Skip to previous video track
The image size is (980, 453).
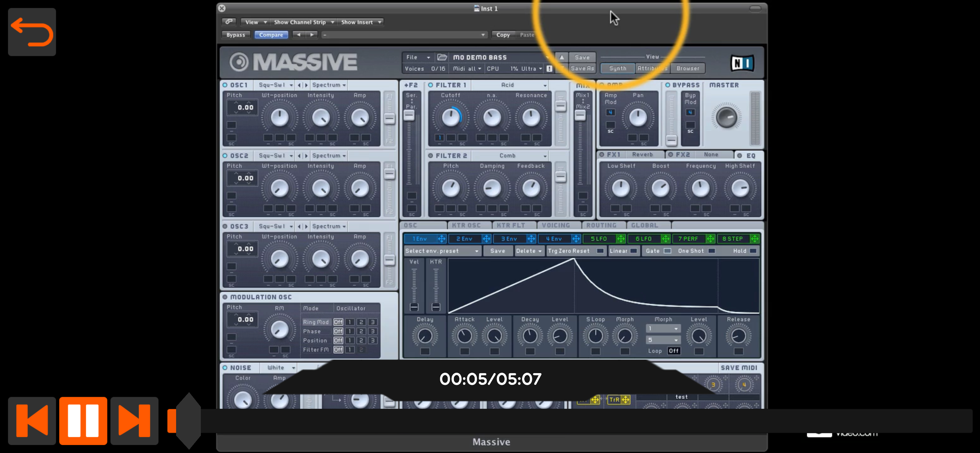[x=32, y=421]
